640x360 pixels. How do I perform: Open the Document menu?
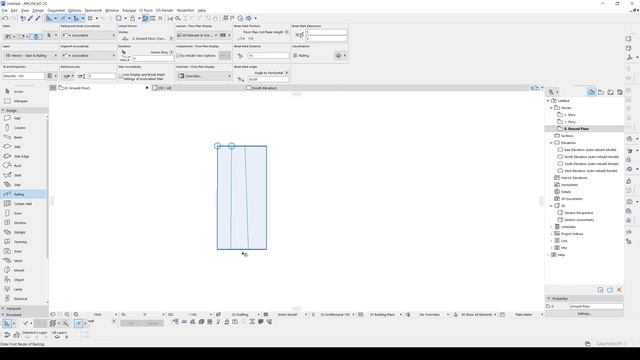click(x=56, y=10)
